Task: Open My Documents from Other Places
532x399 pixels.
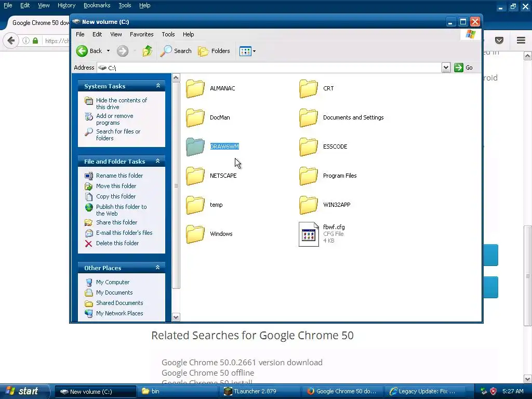Action: pyautogui.click(x=114, y=292)
